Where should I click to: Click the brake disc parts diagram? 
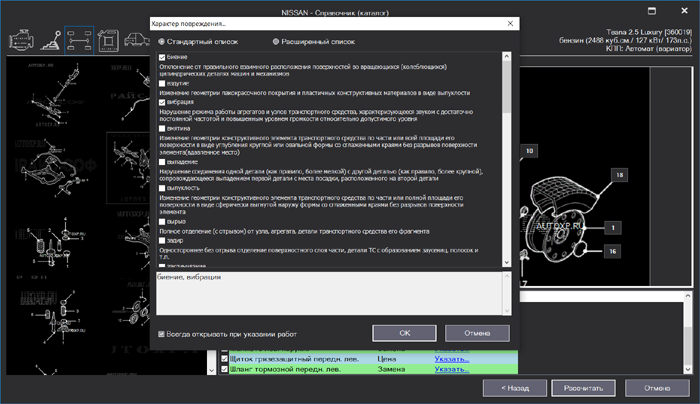pos(584,176)
